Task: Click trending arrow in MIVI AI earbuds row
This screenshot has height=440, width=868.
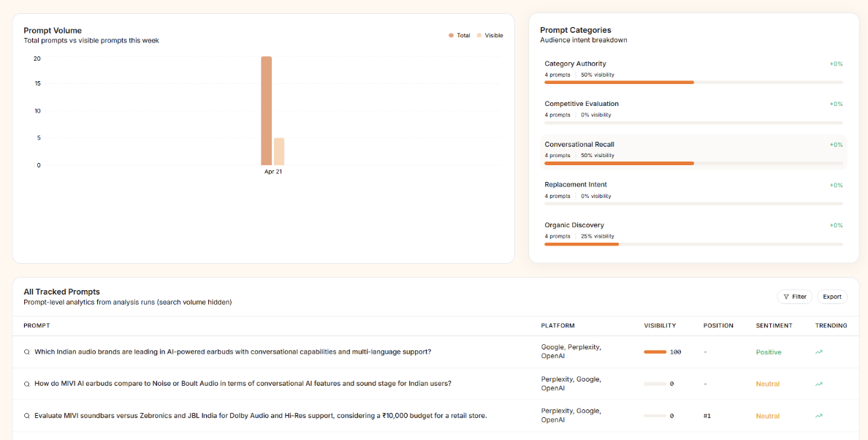Action: point(819,384)
